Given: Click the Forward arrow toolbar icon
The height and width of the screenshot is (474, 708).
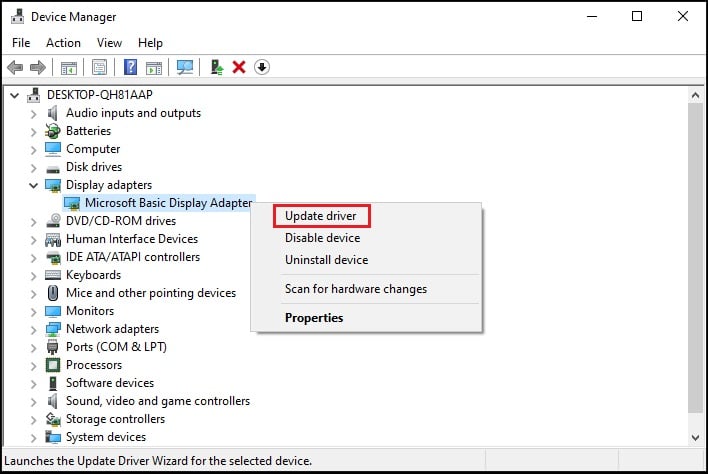Looking at the screenshot, I should pyautogui.click(x=38, y=67).
